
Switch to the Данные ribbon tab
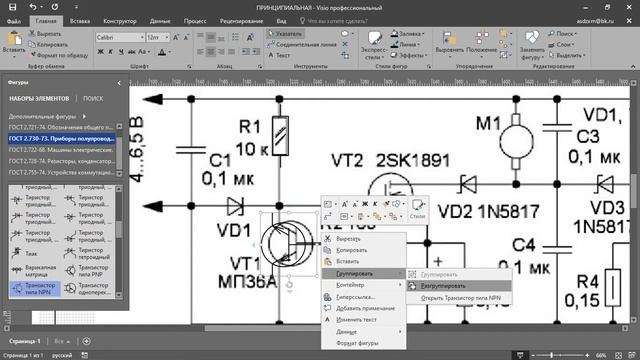[160, 21]
